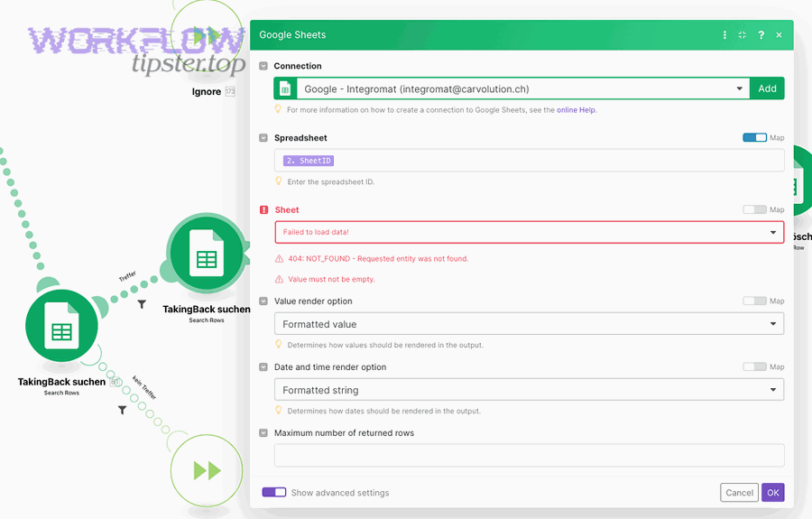Open the filter icon on kein Treffer route
Viewport: 812px width, 519px height.
(x=122, y=410)
